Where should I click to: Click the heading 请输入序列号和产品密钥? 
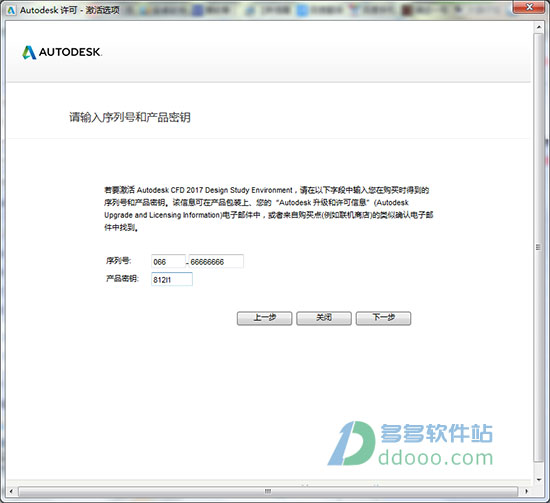click(130, 117)
